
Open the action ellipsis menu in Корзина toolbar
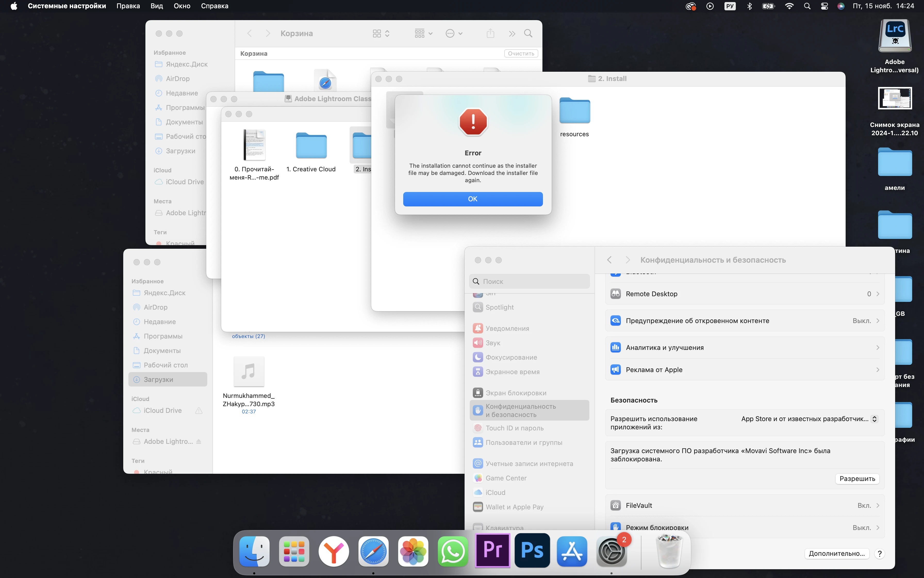(454, 34)
